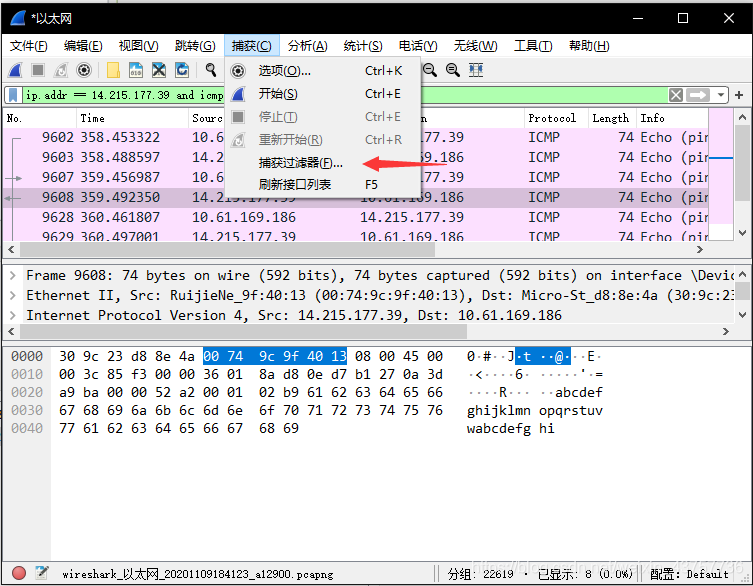The image size is (753, 586).
Task: Choose 开始(S) in capture menu
Action: (323, 94)
